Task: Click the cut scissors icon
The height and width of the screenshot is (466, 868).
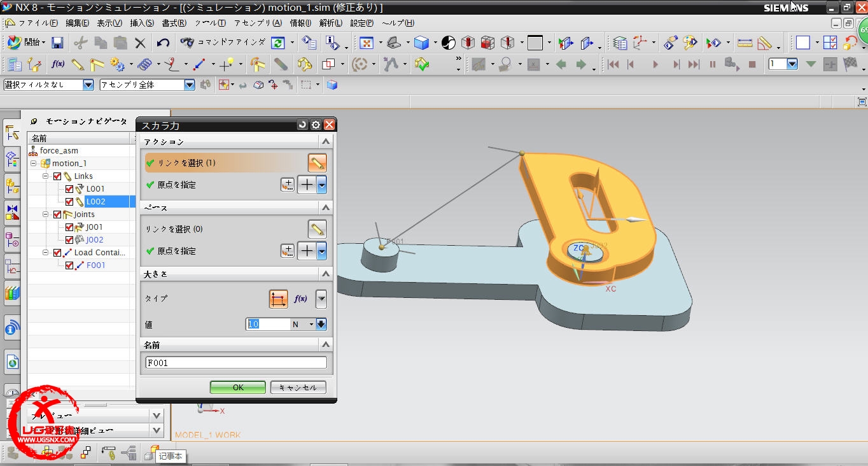Action: click(x=80, y=43)
